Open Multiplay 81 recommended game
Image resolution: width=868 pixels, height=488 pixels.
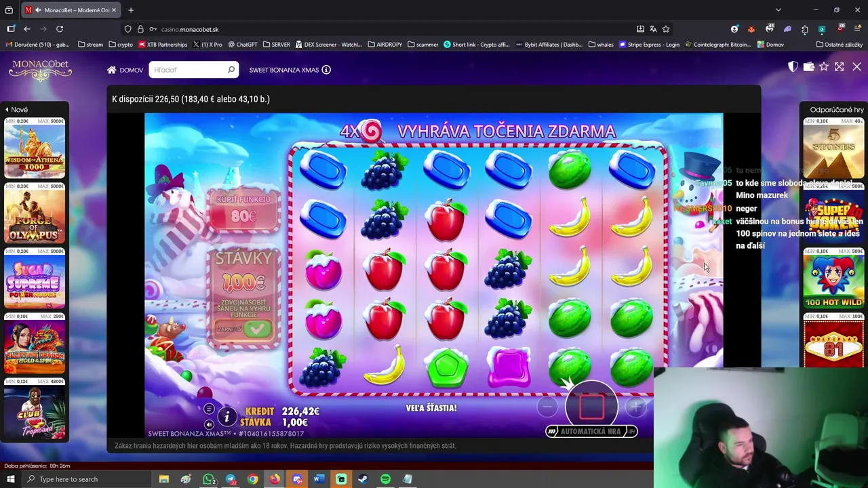(833, 341)
